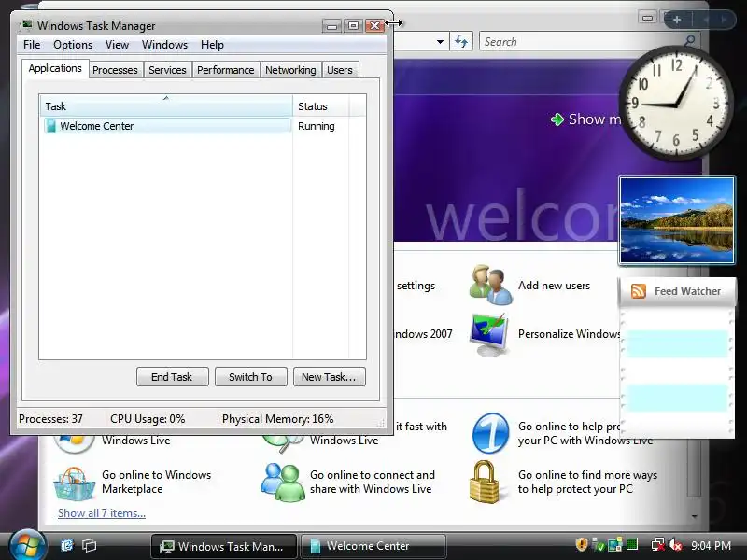747x560 pixels.
Task: Click the Personalize Windows text
Action: pyautogui.click(x=570, y=334)
